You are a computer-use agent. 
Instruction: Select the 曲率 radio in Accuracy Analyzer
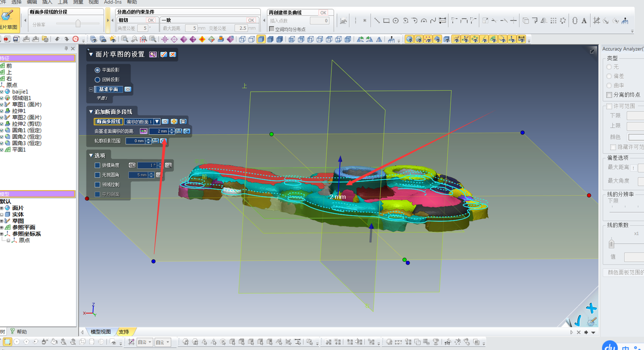tap(609, 85)
